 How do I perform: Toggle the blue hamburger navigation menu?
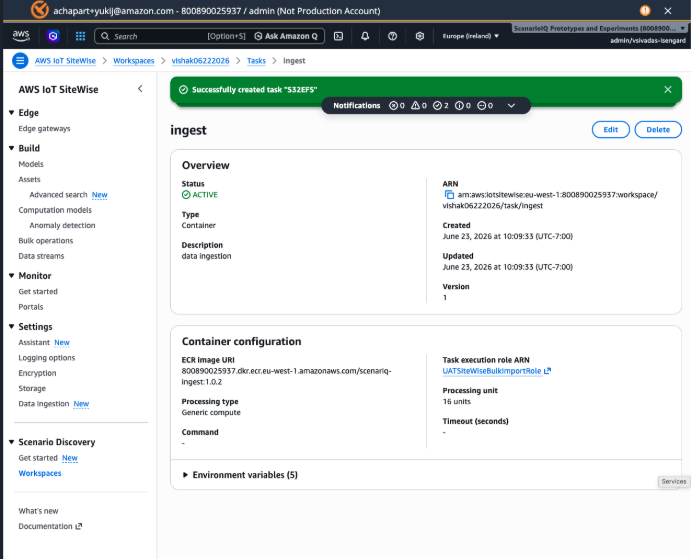(20, 61)
